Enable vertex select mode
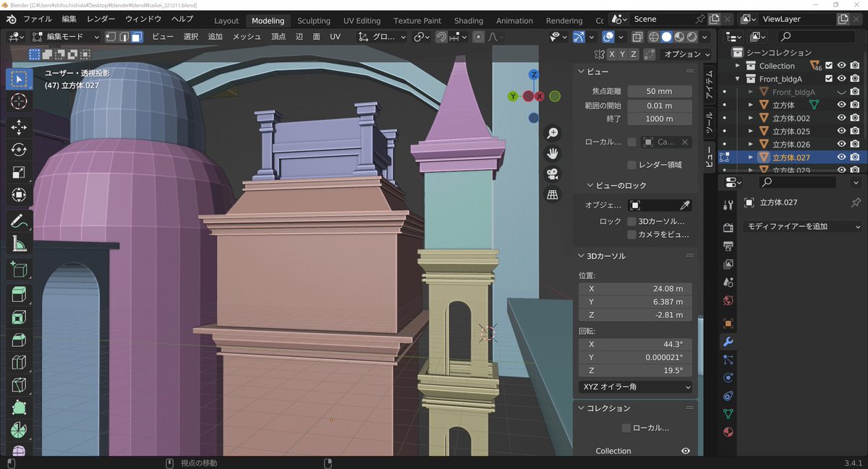Viewport: 868px width, 469px height. click(111, 37)
